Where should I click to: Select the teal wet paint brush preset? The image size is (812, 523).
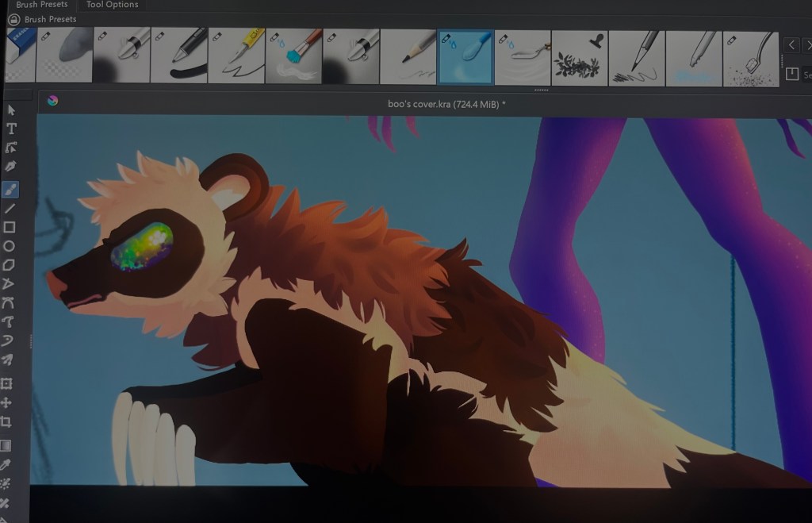tap(293, 56)
